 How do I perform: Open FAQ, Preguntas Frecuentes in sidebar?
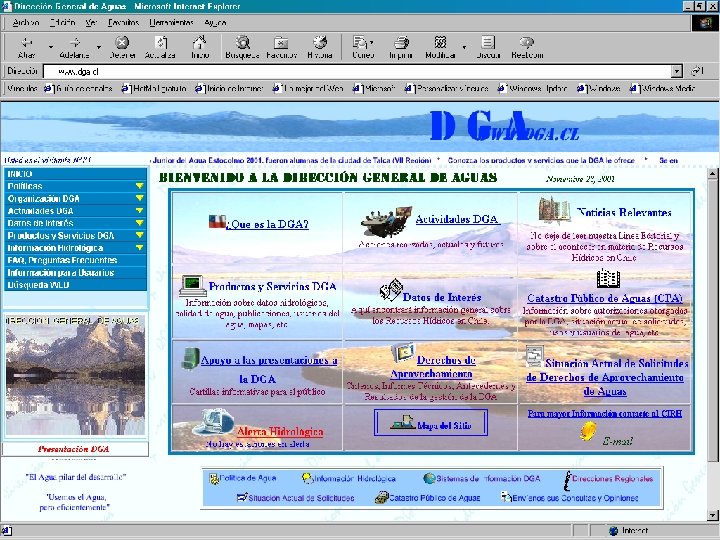click(75, 260)
